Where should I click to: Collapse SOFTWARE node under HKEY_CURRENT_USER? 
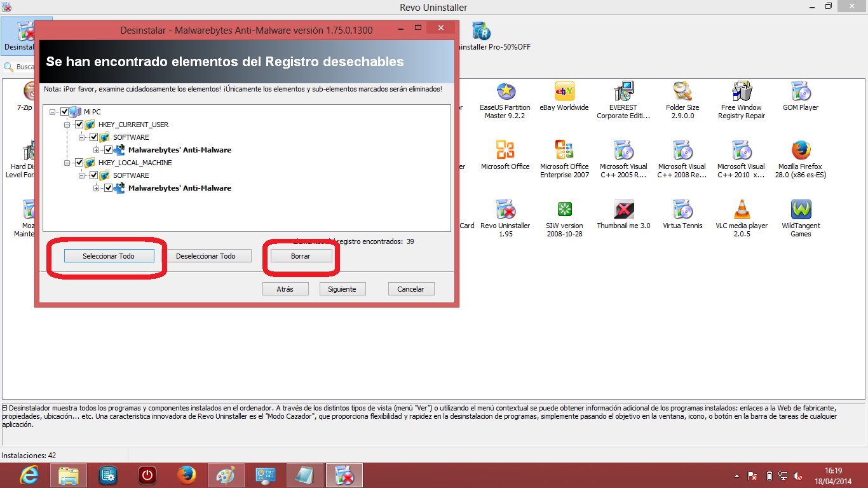click(x=82, y=137)
